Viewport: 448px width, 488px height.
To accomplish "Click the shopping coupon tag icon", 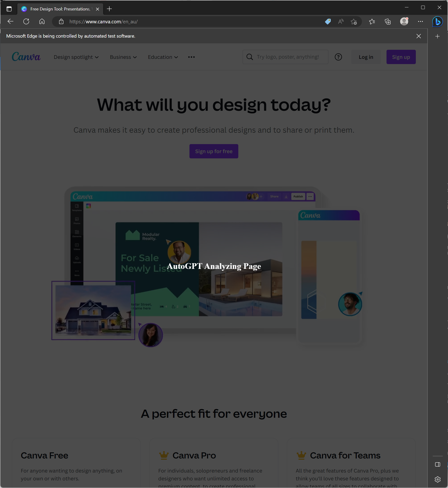I will tap(328, 22).
